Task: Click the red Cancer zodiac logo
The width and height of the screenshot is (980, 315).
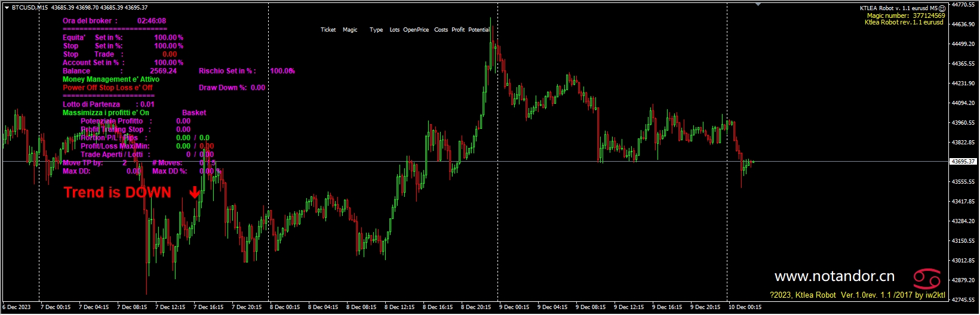Action: pos(926,278)
